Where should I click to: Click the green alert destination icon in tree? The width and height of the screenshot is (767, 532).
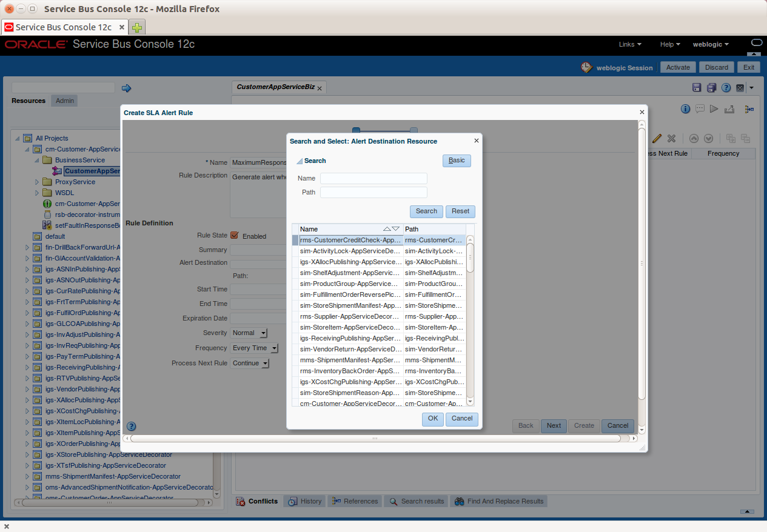[x=47, y=204]
